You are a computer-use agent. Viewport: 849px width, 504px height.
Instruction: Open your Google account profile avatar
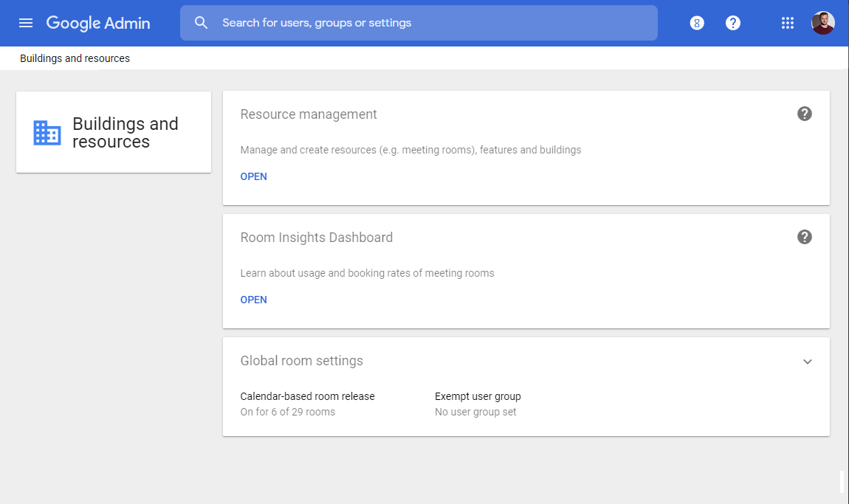(x=822, y=23)
